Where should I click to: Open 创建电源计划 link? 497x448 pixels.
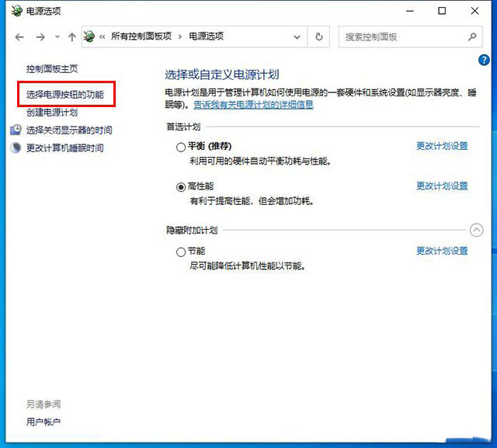pos(52,113)
